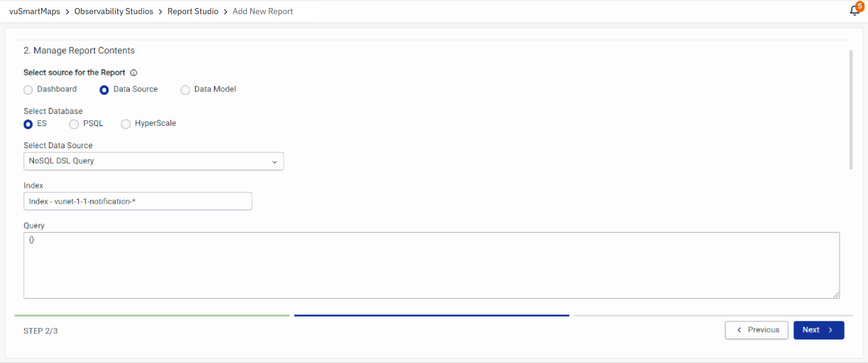868x363 pixels.
Task: Select the Data Source radio option
Action: point(104,90)
